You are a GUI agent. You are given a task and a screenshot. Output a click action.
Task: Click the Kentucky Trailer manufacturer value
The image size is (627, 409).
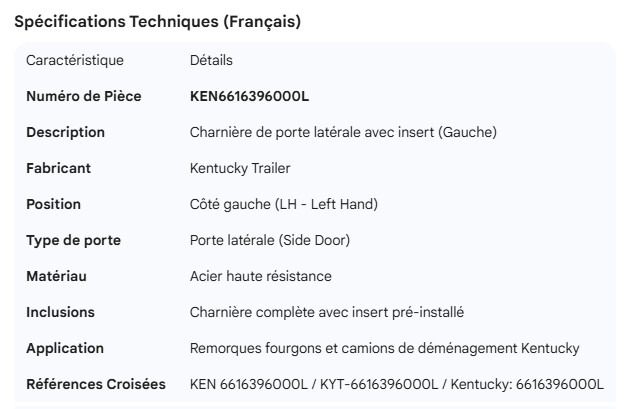240,168
